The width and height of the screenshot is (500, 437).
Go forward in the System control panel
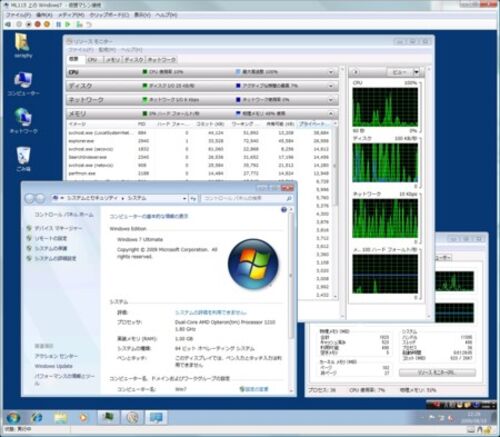pos(40,198)
